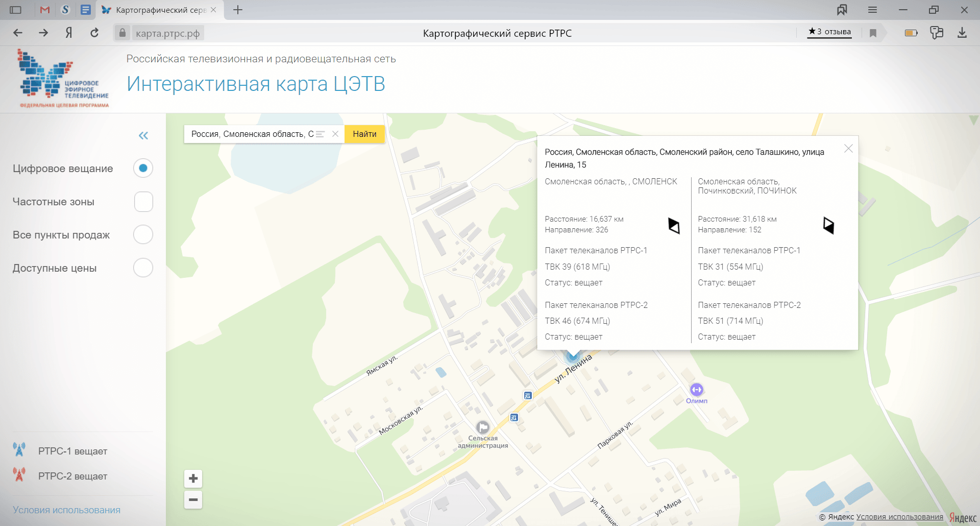Open the Yandex map Условия использования link

pyautogui.click(x=899, y=517)
